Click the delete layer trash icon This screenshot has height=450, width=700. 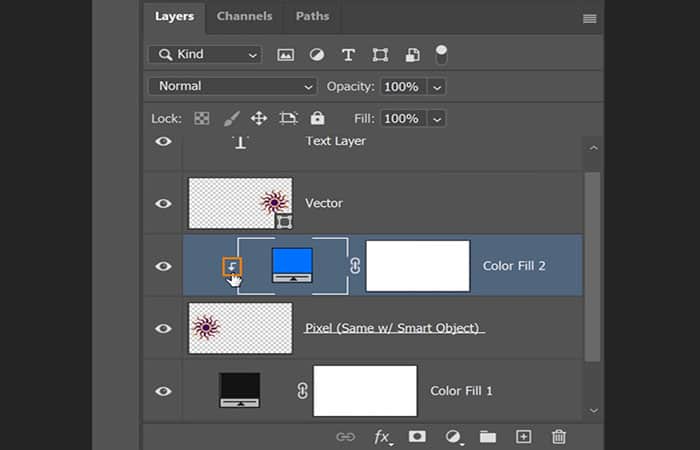click(x=559, y=436)
